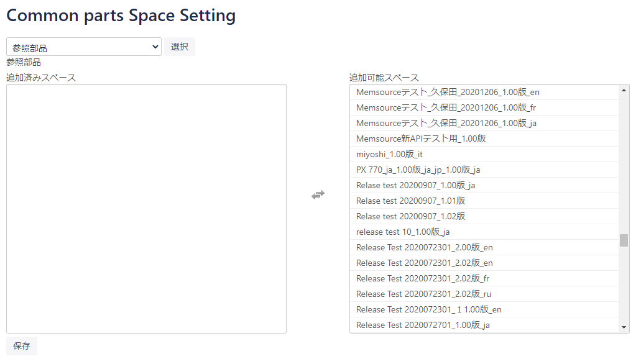Click the available spaces scrollbar thumb
This screenshot has width=641, height=364.
[624, 240]
